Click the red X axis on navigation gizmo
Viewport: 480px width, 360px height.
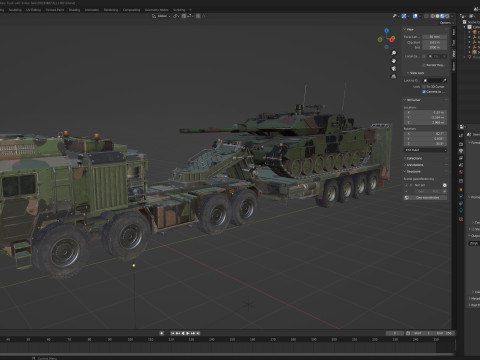coord(392,40)
